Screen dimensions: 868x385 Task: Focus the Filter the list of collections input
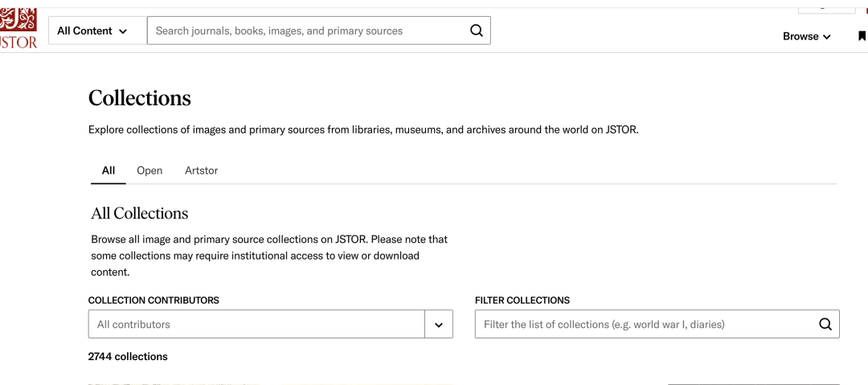coord(643,325)
